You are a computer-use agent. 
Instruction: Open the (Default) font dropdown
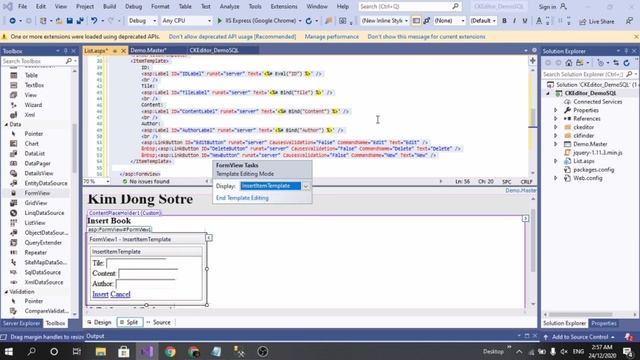click(x=483, y=21)
